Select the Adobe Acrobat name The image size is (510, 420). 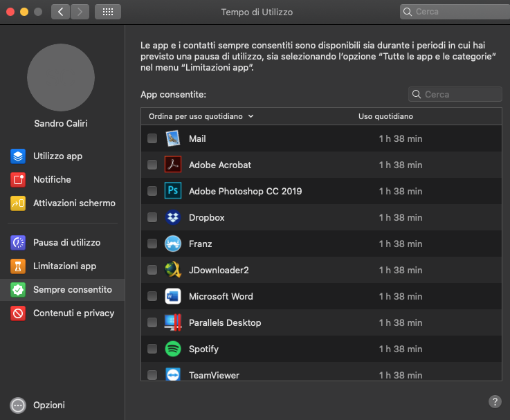point(220,165)
